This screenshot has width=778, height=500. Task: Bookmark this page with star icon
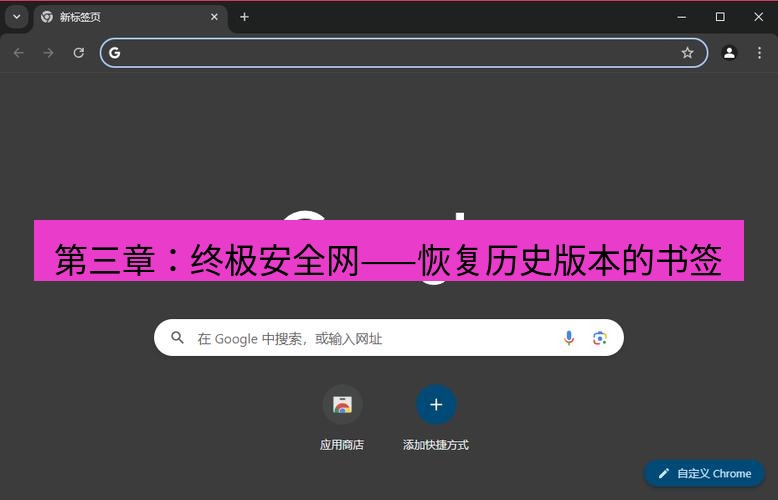[687, 53]
